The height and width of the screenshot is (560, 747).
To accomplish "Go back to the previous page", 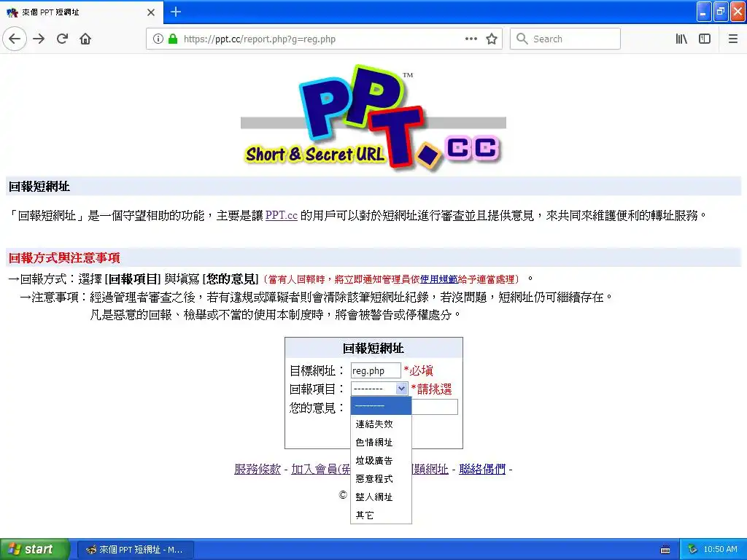I will 15,39.
